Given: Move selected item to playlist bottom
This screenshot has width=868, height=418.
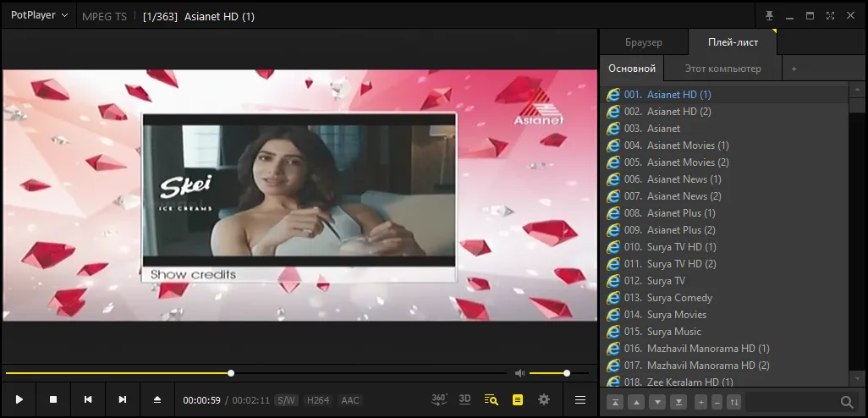Looking at the screenshot, I should tap(678, 402).
